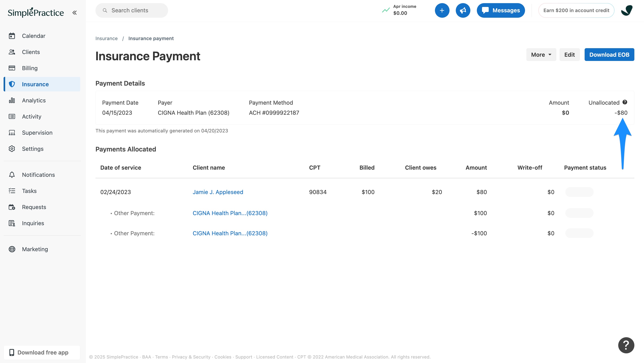
Task: Click the Inquiries icon
Action: (x=12, y=223)
